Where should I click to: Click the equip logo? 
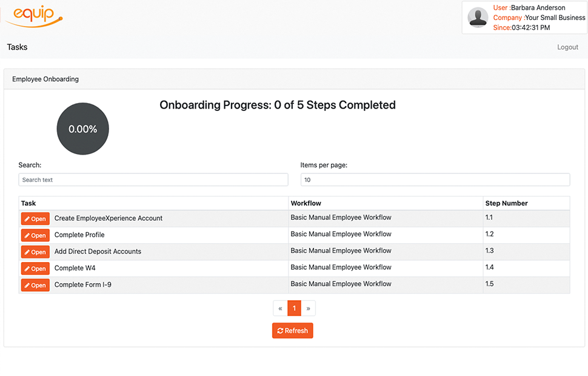tap(33, 16)
